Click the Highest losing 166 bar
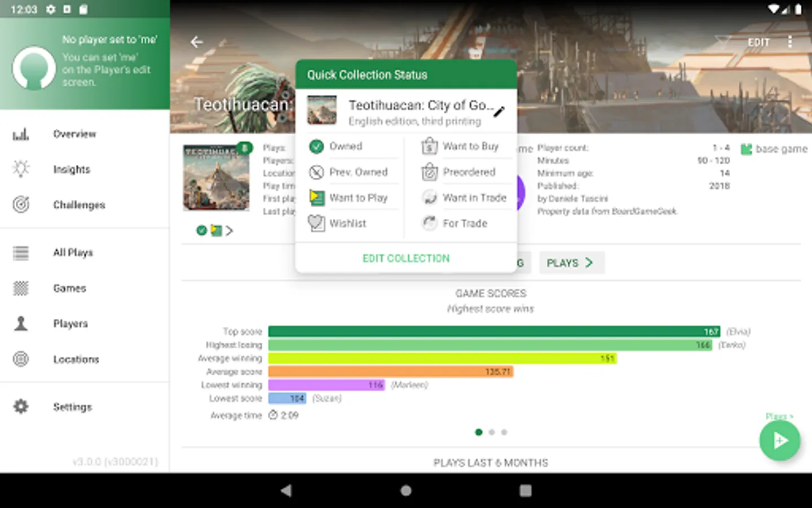Screen dimensions: 812x508 pos(490,345)
